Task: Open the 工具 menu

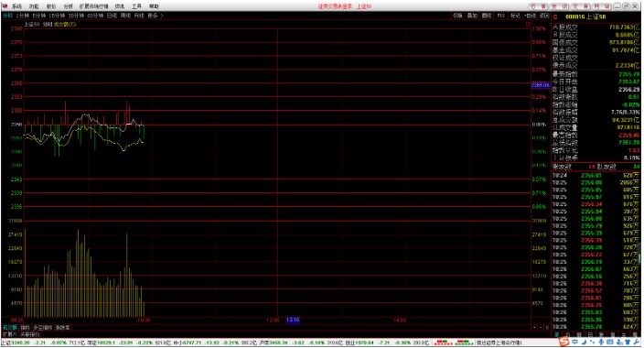Action: point(136,6)
